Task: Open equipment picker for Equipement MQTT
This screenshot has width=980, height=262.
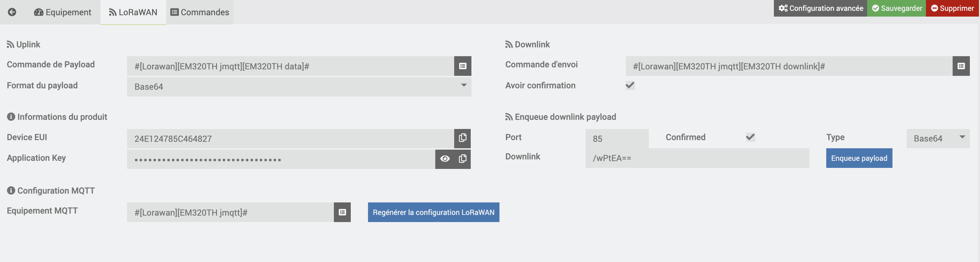Action: [x=342, y=212]
